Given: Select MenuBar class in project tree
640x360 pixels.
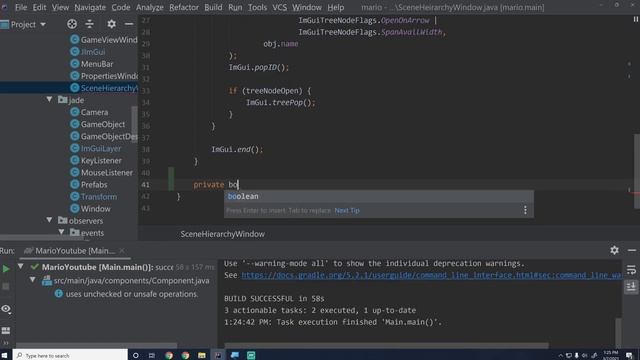Looking at the screenshot, I should (92, 64).
